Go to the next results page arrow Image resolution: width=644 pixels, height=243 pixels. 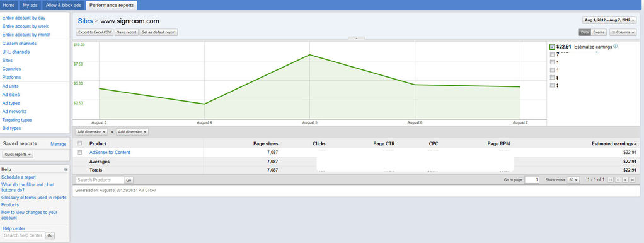tap(625, 180)
